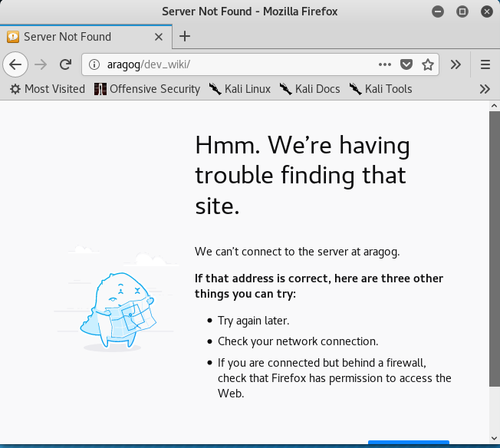Reload the current page
This screenshot has width=500, height=448.
(66, 64)
